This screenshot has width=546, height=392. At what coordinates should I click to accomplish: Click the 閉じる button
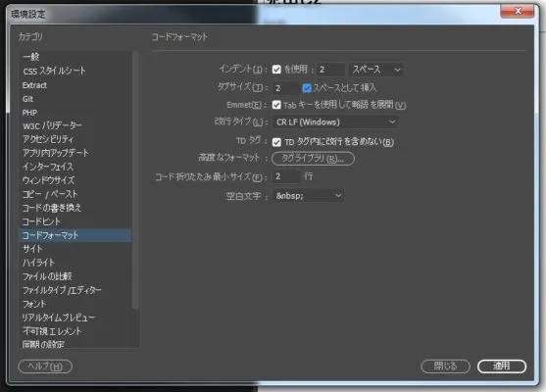coord(445,367)
